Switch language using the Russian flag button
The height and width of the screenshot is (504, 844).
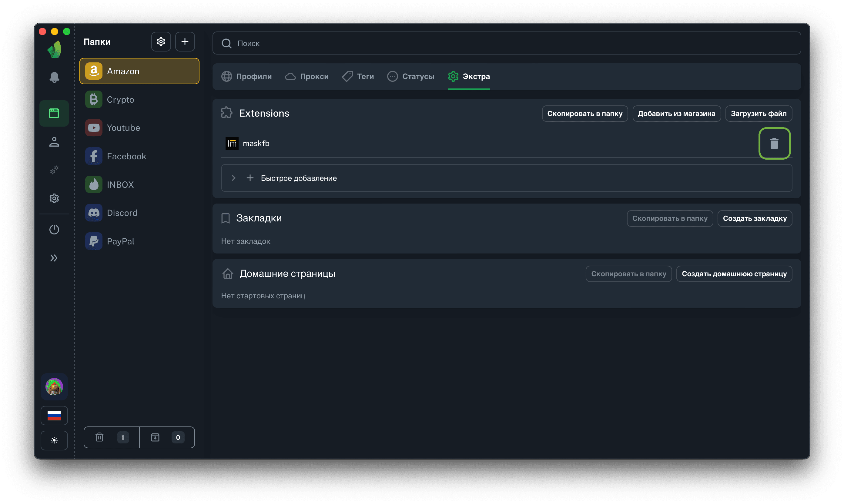(x=54, y=415)
